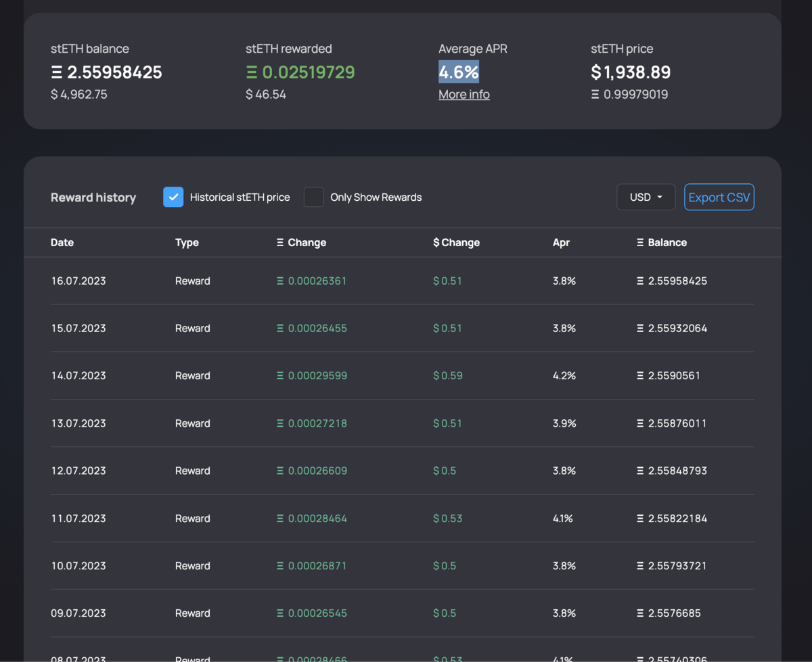Select the 12.07.2023 date cell
Image resolution: width=812 pixels, height=662 pixels.
[x=78, y=471]
